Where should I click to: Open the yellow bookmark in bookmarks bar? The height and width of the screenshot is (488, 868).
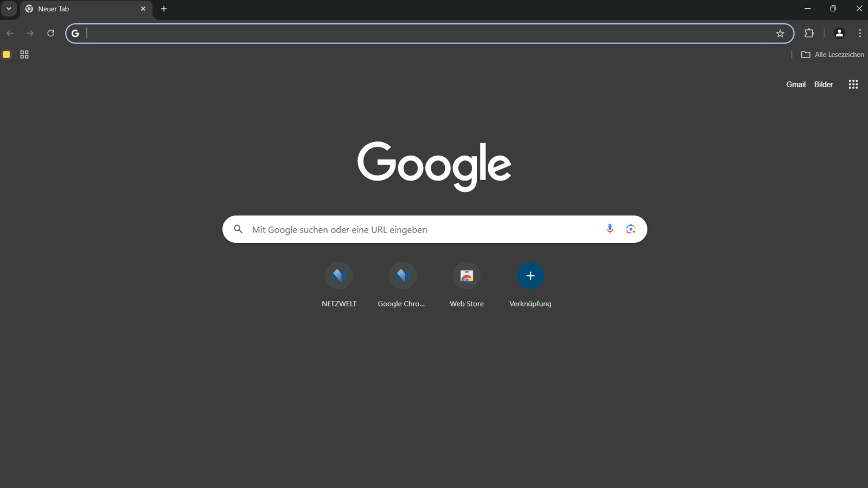tap(7, 54)
